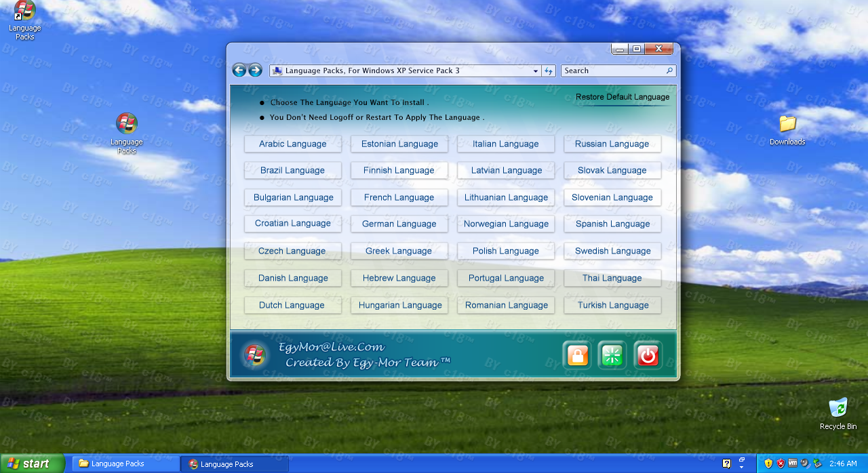Choose the Spanish Language button
Image resolution: width=868 pixels, height=473 pixels.
pyautogui.click(x=612, y=224)
